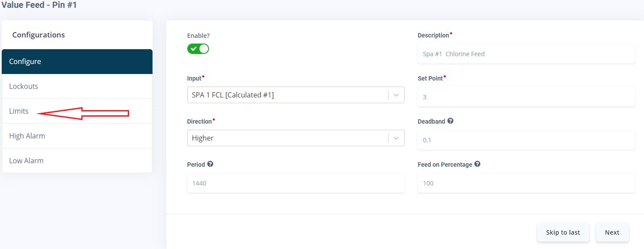Image resolution: width=644 pixels, height=249 pixels.
Task: Toggle the Enable switch off
Action: tap(198, 49)
